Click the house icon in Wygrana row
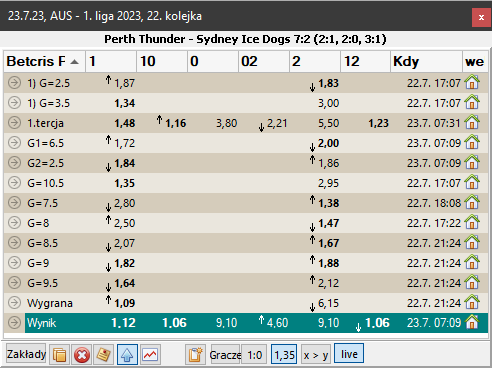The width and height of the screenshot is (492, 368). [472, 302]
